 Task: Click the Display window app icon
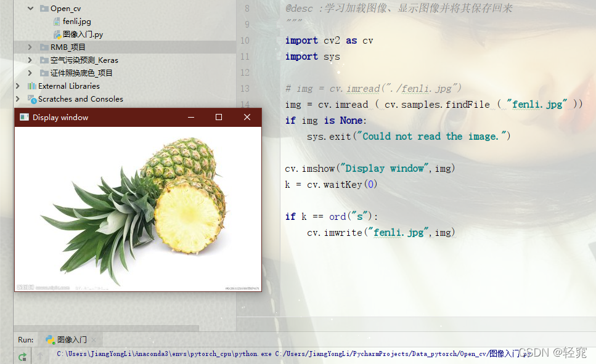[24, 117]
